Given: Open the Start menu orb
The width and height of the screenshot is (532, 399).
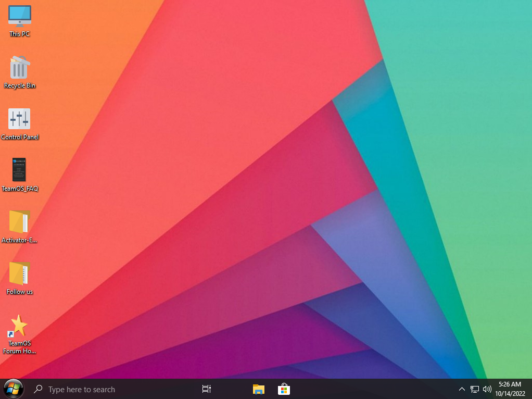Looking at the screenshot, I should pyautogui.click(x=13, y=389).
